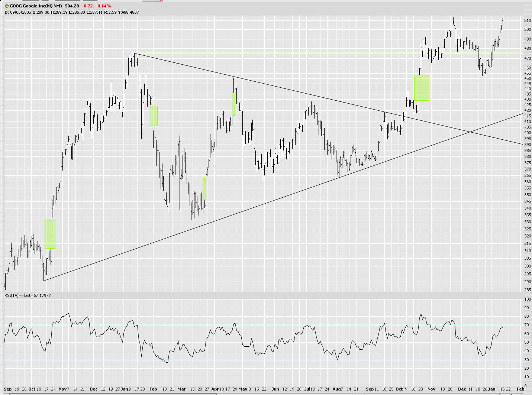This screenshot has width=532, height=395.
Task: Click the range value R:2.59
Action: click(x=110, y=12)
